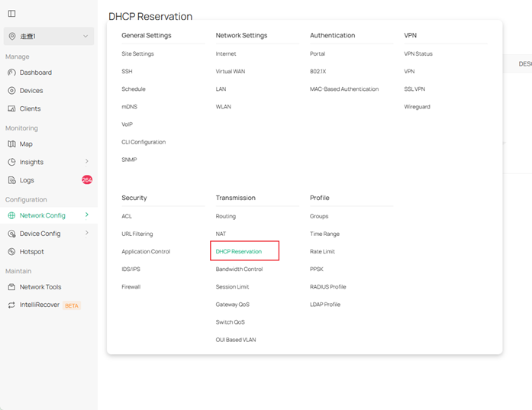
Task: Open IDS/IPS settings
Action: tap(131, 270)
